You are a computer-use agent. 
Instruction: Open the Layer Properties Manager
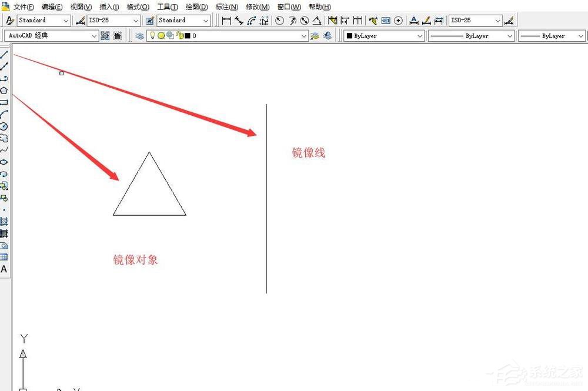tap(140, 36)
